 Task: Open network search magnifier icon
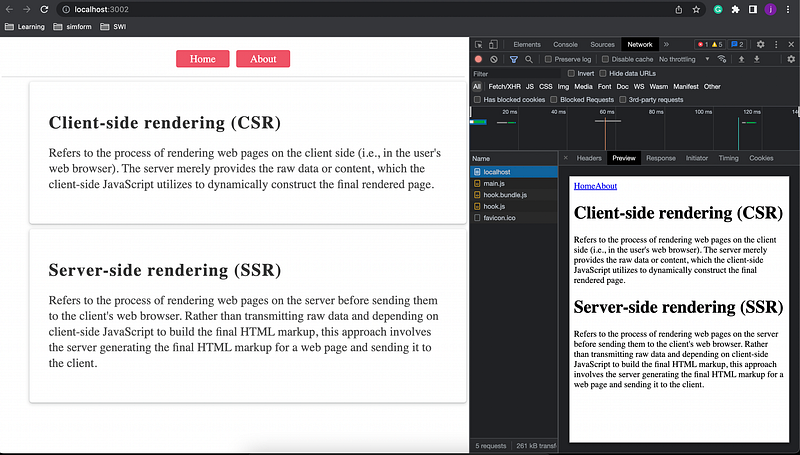(529, 59)
